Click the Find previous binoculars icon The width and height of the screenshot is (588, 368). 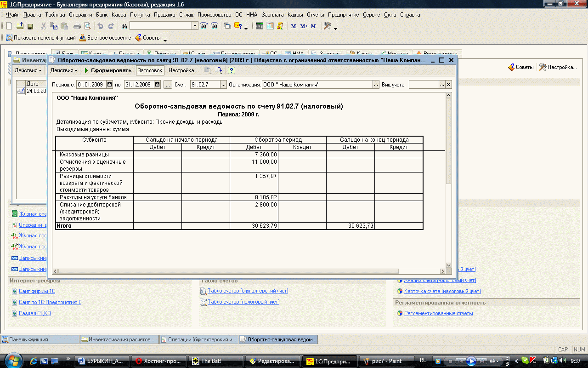(214, 26)
